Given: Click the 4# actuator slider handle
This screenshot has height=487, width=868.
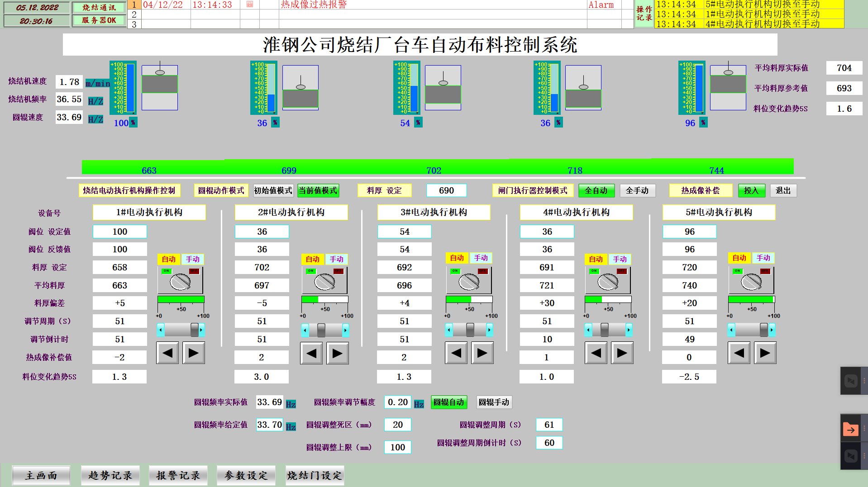Looking at the screenshot, I should coord(605,330).
